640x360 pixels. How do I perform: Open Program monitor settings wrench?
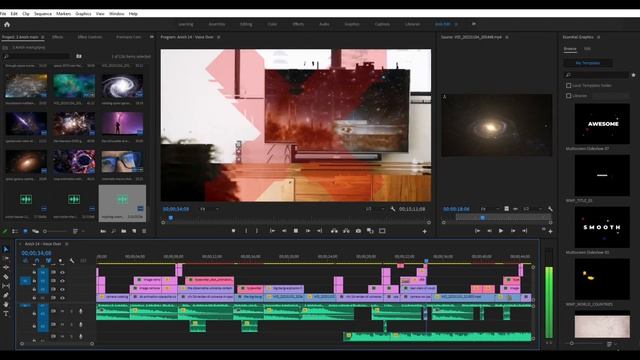[x=393, y=209]
